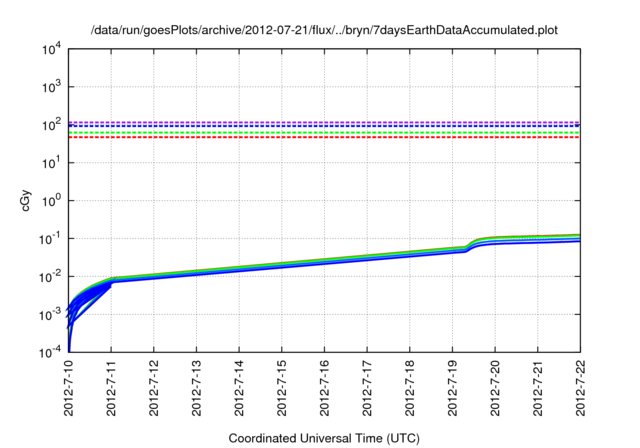Click the 10^2 y-axis tick label
Viewport: 640px width, 448px height.
(52, 125)
